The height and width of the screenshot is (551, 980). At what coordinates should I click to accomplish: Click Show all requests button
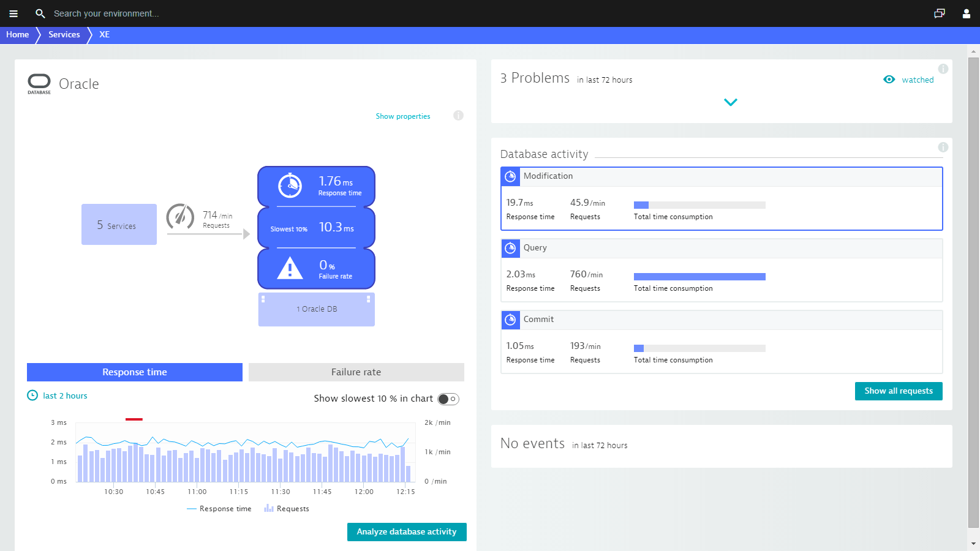click(899, 391)
